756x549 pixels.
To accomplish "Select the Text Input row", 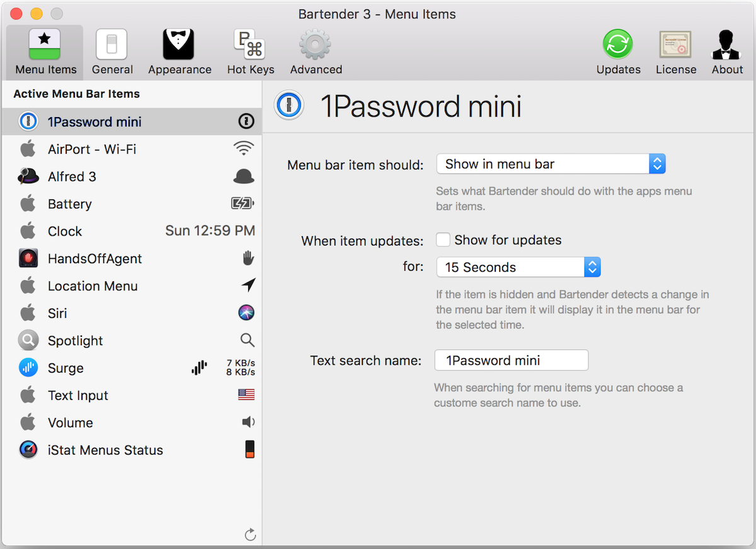I will point(132,395).
